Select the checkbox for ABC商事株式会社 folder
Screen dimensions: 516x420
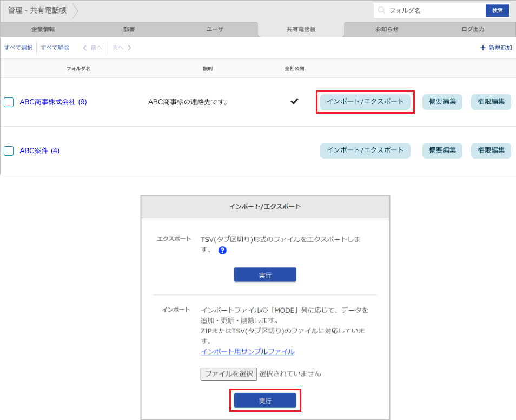pyautogui.click(x=9, y=102)
